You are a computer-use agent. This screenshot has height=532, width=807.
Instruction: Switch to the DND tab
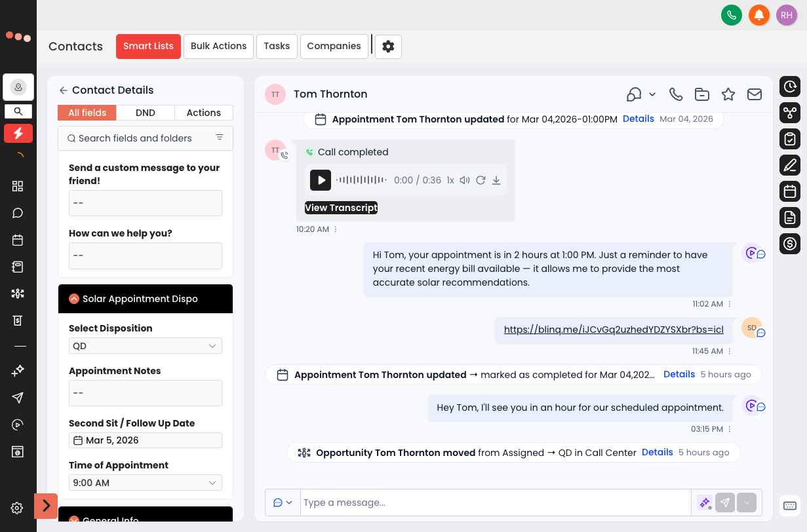146,113
